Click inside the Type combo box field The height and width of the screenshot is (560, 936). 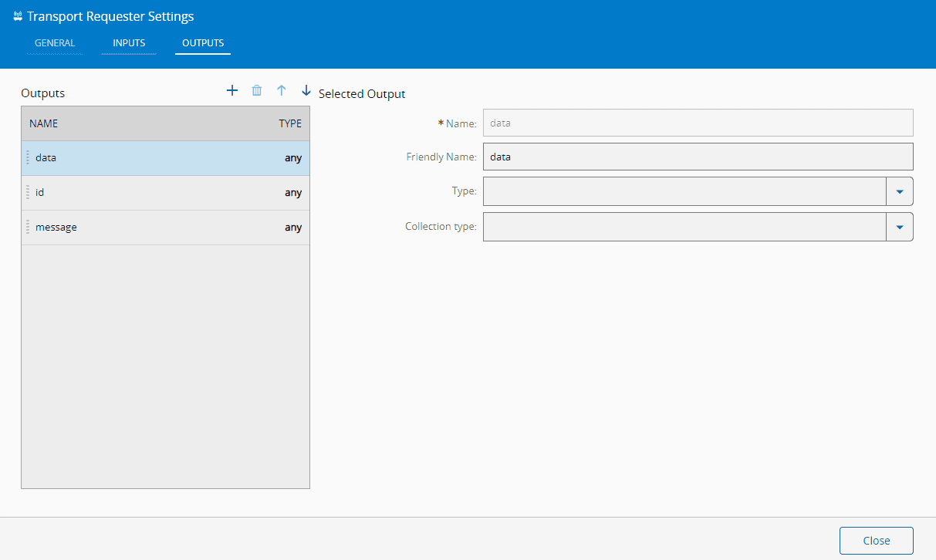pyautogui.click(x=684, y=191)
